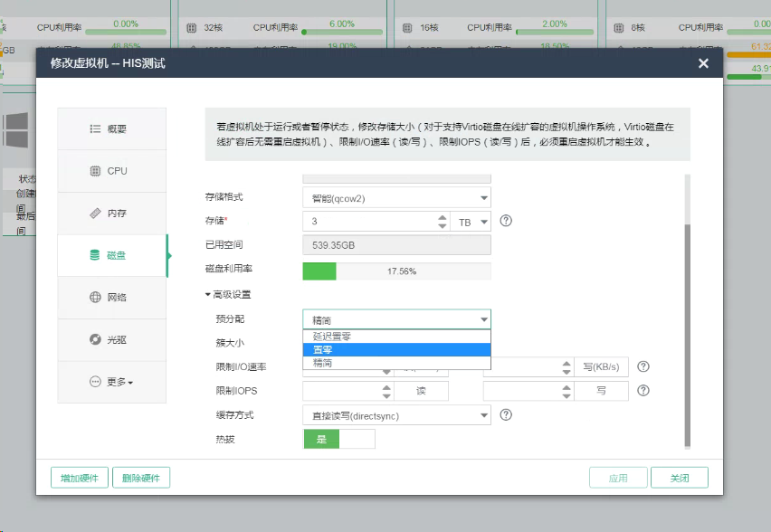Click the 已用空间 539.35GB field
Image resolution: width=771 pixels, height=532 pixels.
pos(396,245)
